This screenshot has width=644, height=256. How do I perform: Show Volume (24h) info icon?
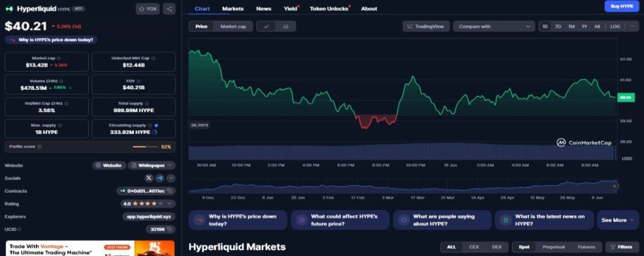61,81
